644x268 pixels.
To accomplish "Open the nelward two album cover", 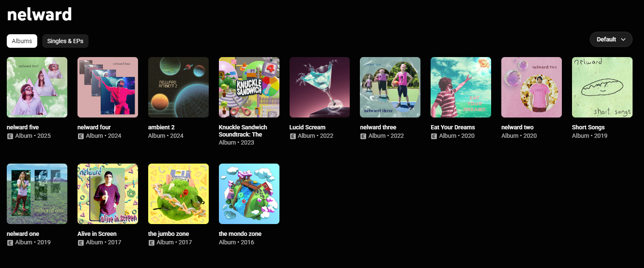I will [x=531, y=87].
